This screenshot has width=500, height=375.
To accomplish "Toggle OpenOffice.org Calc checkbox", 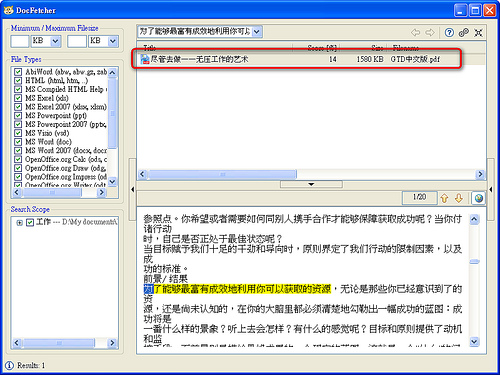I will (18, 159).
